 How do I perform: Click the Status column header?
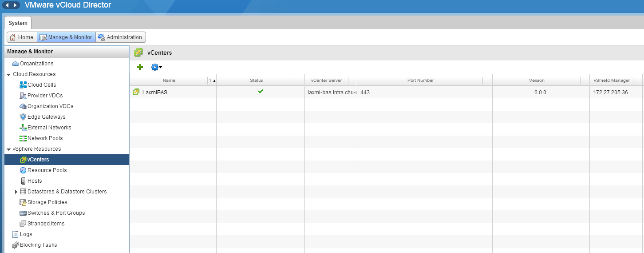256,80
